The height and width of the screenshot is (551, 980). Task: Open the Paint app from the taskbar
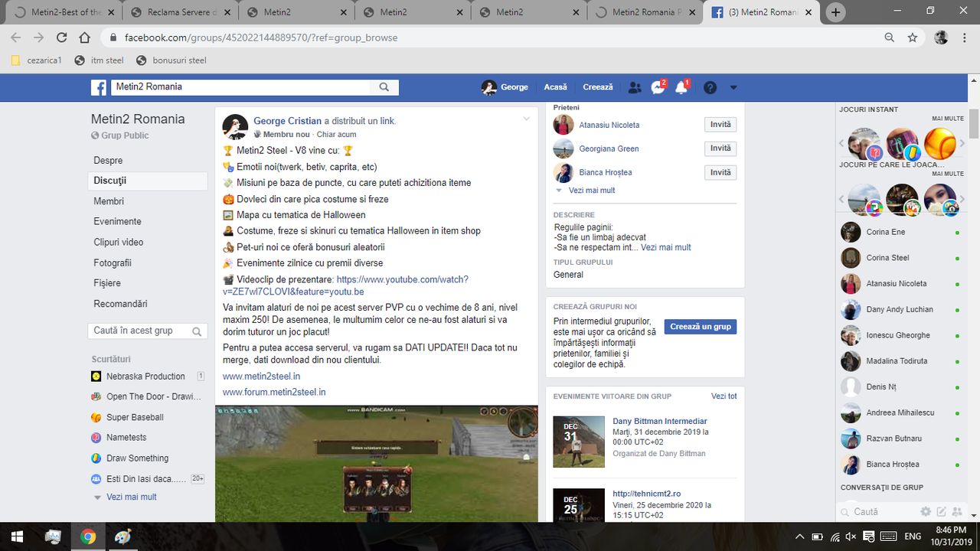coord(122,536)
